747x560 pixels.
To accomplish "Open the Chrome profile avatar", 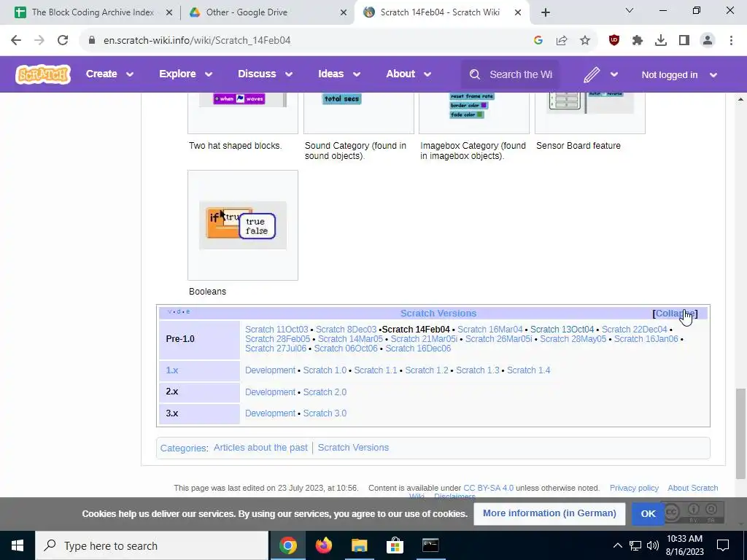I will pos(708,41).
